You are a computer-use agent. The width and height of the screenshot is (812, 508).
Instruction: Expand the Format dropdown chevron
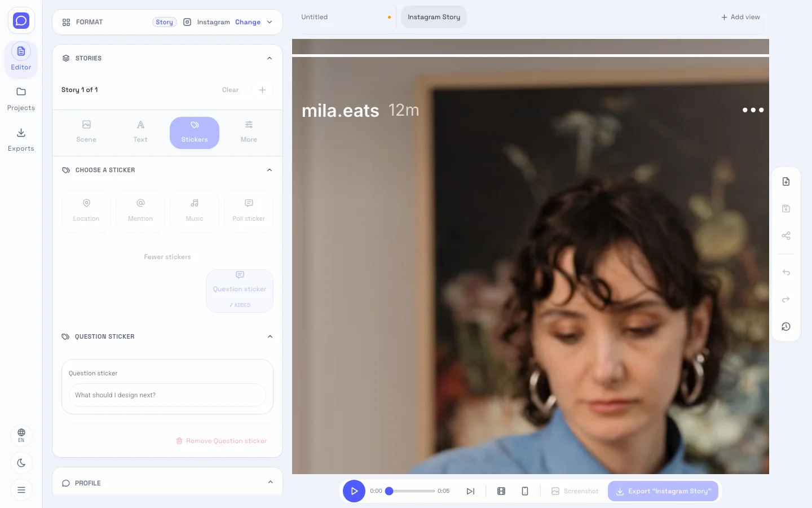click(x=270, y=22)
